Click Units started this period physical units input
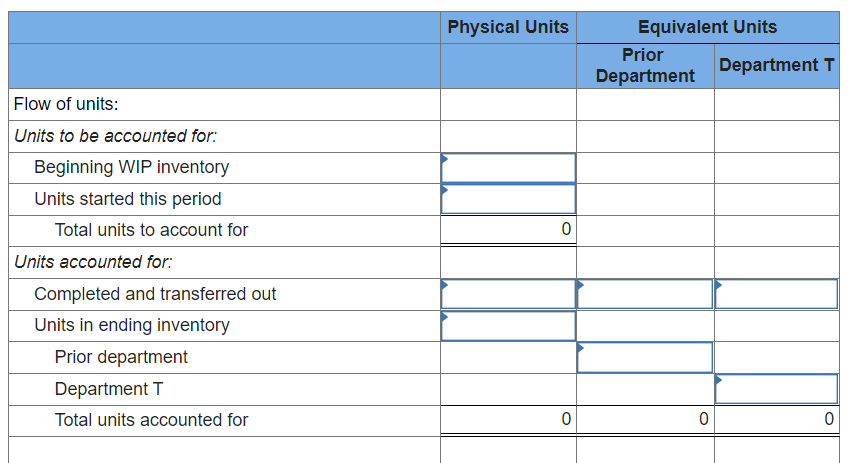This screenshot has height=463, width=850. point(508,199)
